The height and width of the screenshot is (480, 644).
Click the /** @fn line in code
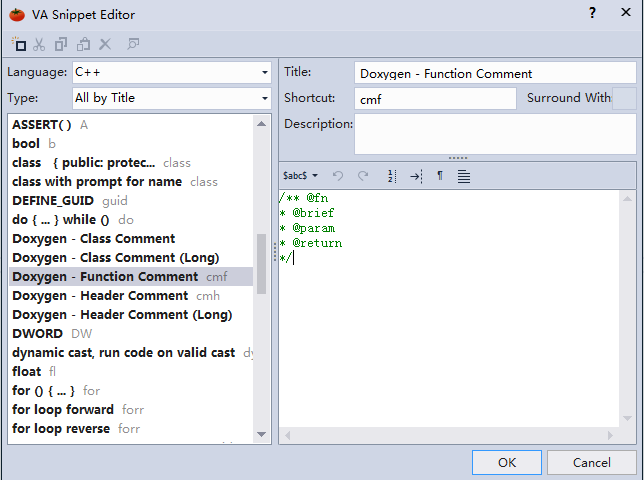[x=303, y=198]
